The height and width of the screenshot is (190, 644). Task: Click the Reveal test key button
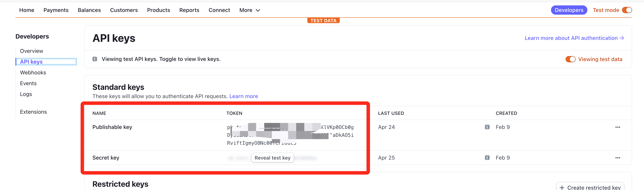click(272, 158)
